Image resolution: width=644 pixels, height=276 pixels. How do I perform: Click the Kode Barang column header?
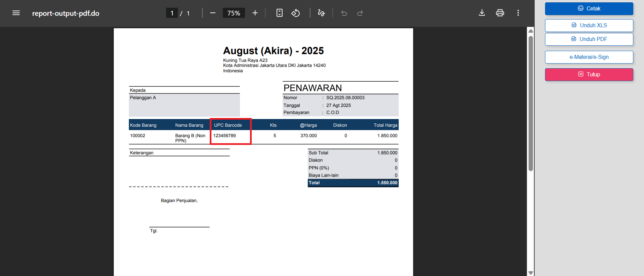143,125
